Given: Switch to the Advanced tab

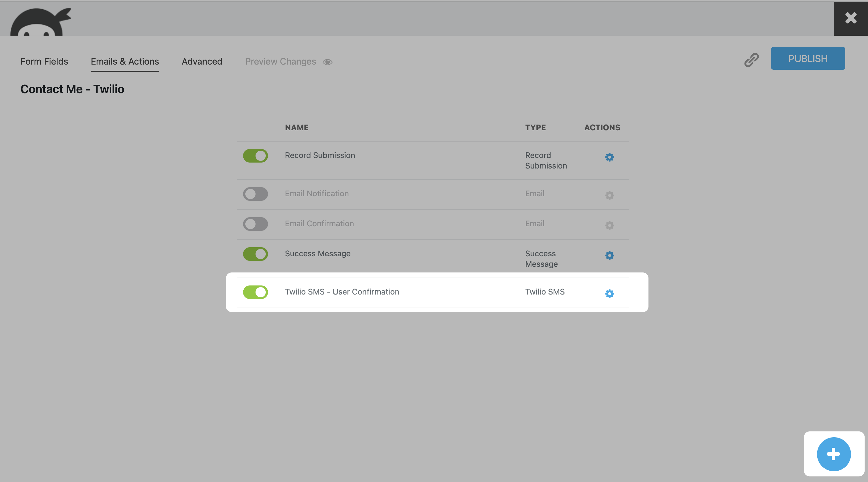Looking at the screenshot, I should click(202, 61).
